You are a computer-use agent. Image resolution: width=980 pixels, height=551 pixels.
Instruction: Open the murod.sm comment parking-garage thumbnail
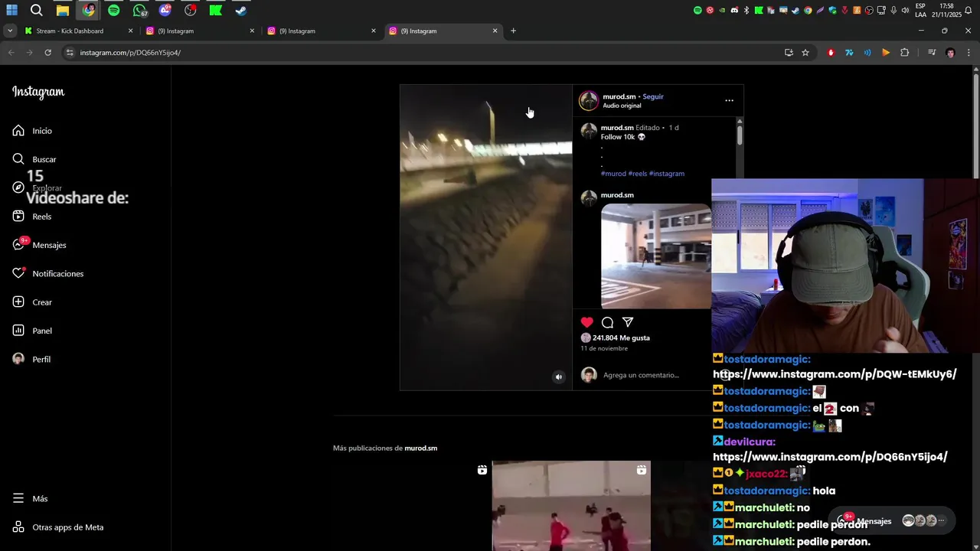pos(656,256)
